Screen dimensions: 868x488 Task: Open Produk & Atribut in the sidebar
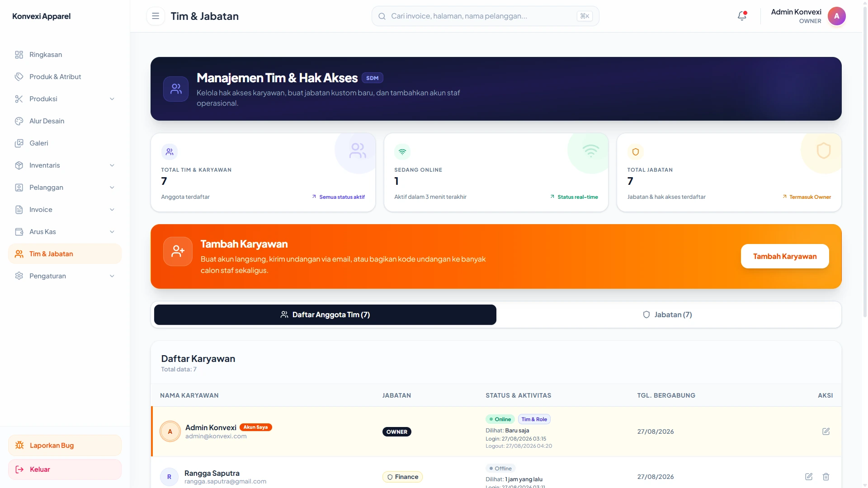pyautogui.click(x=65, y=77)
